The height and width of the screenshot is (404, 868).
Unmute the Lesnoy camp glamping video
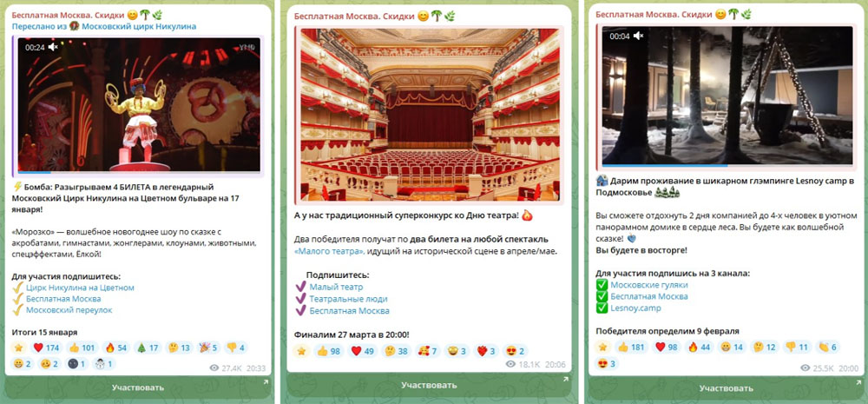click(x=638, y=36)
